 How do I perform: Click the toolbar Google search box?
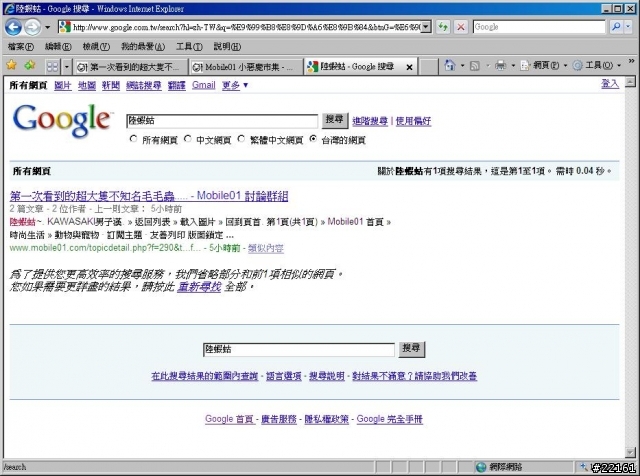click(x=539, y=27)
